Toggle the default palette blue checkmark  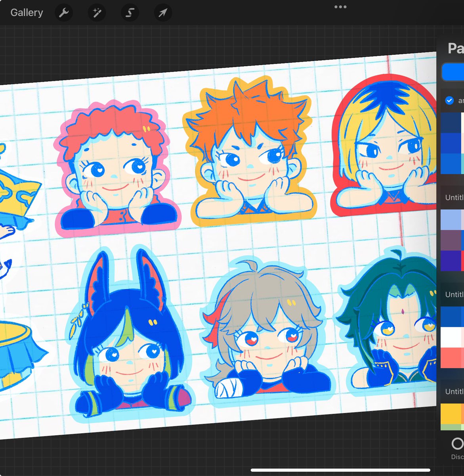point(449,100)
